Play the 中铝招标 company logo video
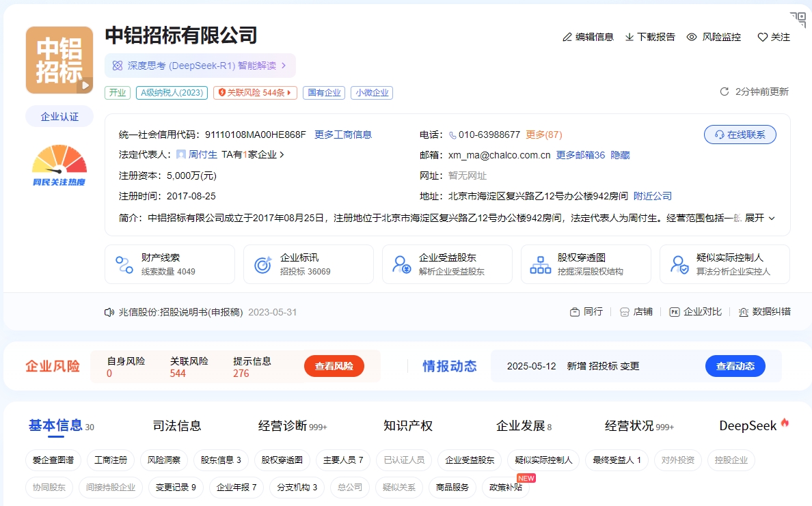Image resolution: width=812 pixels, height=506 pixels. click(x=86, y=85)
